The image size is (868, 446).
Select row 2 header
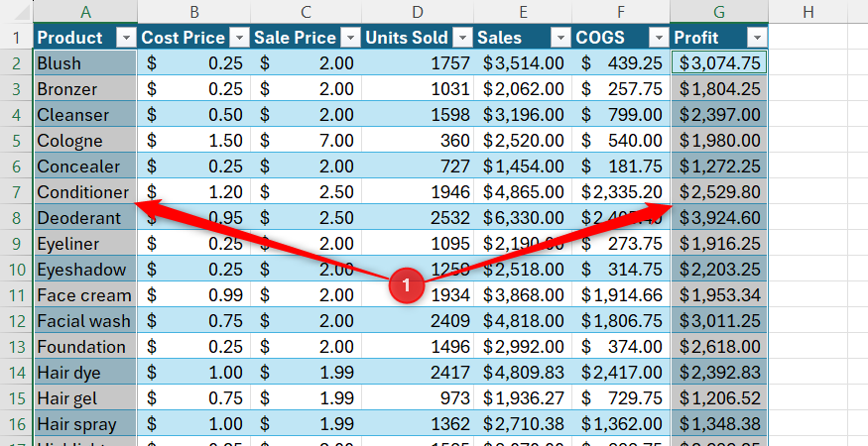pos(17,63)
